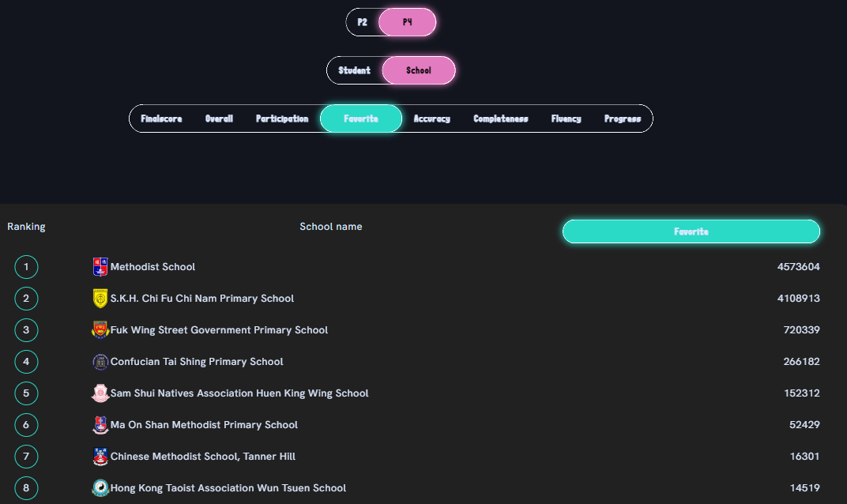Open the Methodist School name entry
Viewport: 847px width, 504px height.
pyautogui.click(x=152, y=267)
